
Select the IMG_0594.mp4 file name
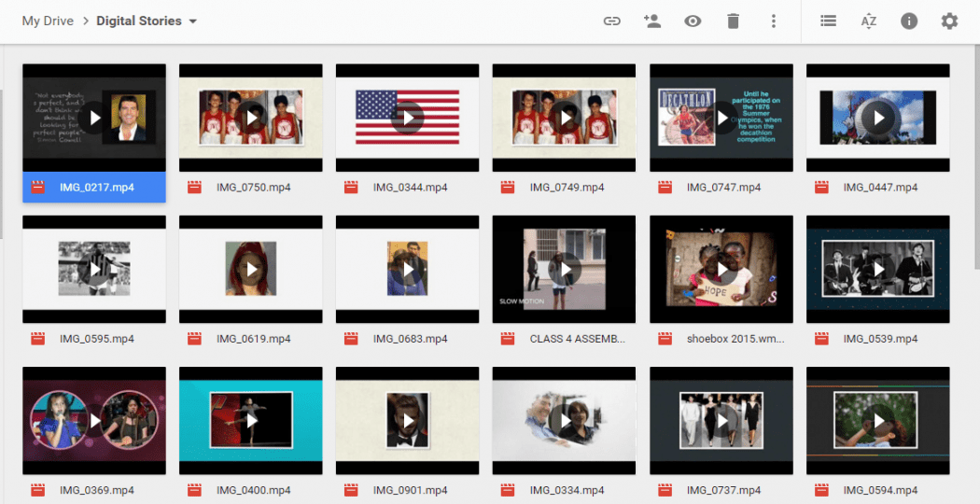(x=880, y=490)
